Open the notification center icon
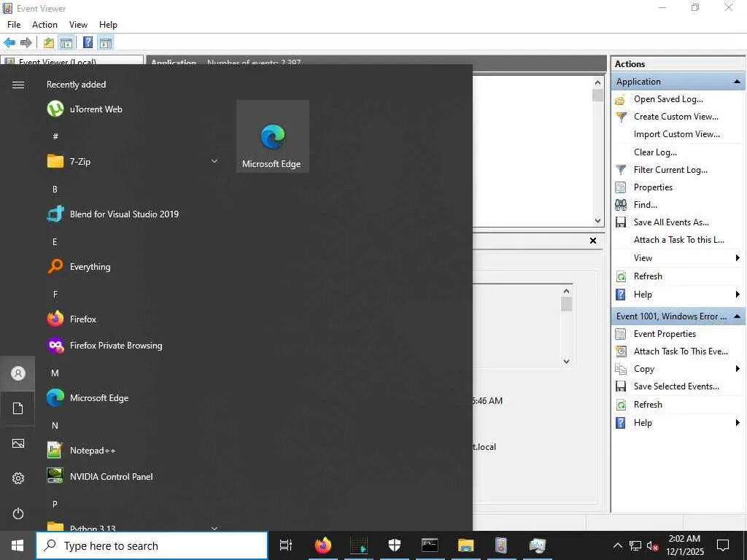Viewport: 747px width, 560px height. [x=723, y=545]
